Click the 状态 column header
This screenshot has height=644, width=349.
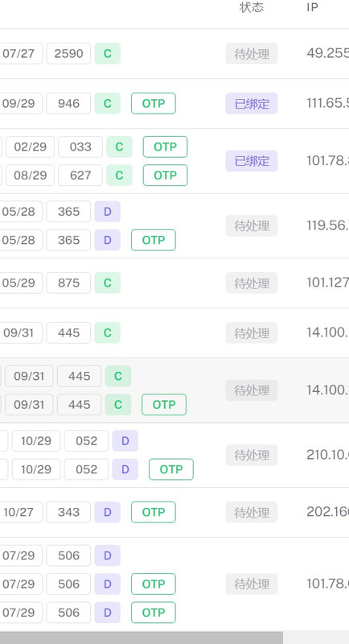pos(252,7)
